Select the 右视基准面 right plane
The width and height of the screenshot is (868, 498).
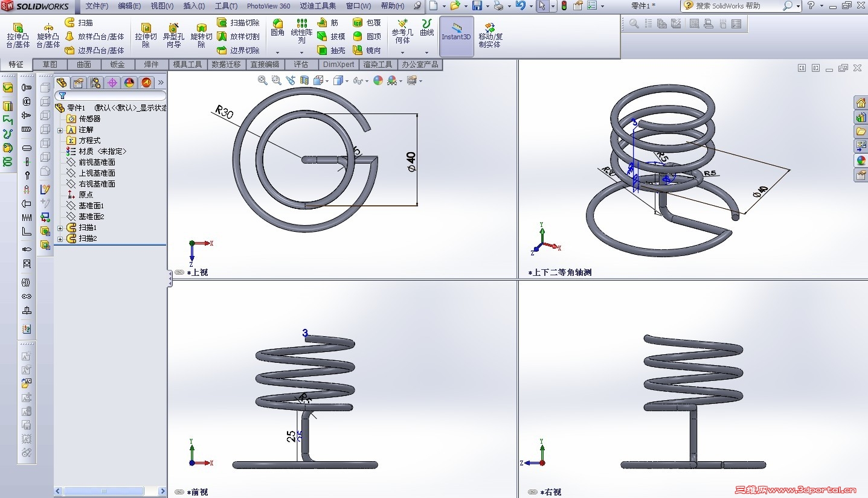91,184
